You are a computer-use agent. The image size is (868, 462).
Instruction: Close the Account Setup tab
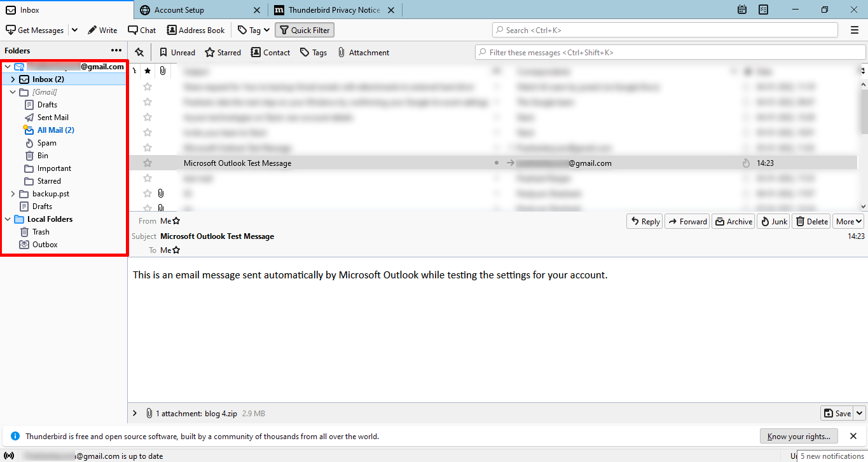pyautogui.click(x=257, y=10)
